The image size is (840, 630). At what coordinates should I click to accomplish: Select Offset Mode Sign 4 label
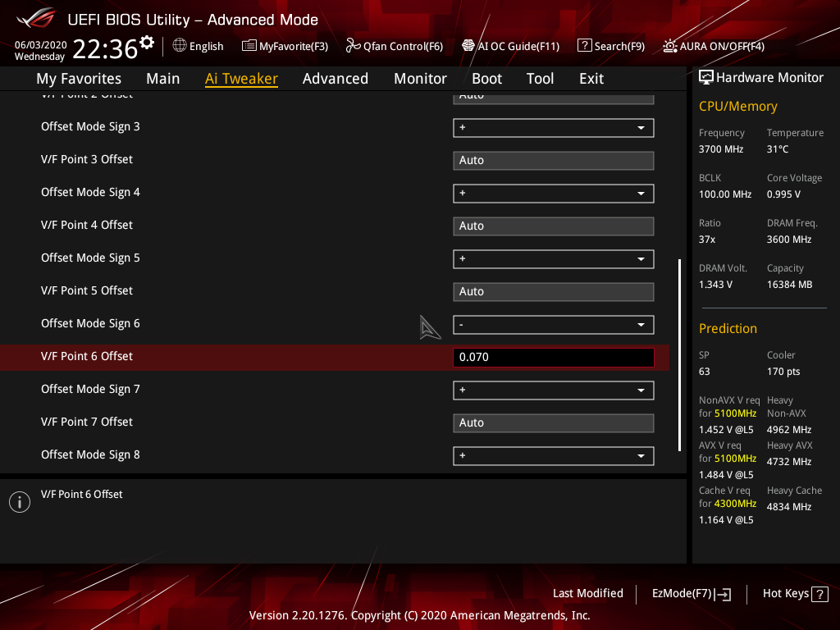tap(90, 192)
